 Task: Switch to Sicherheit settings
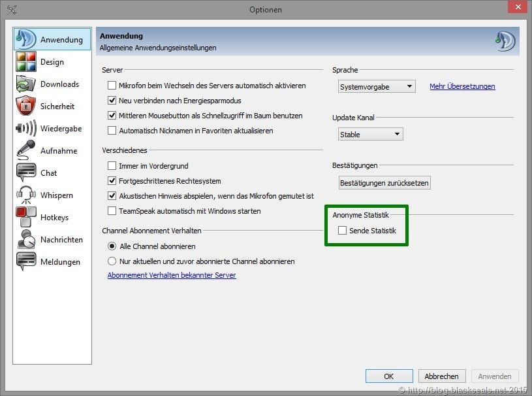pos(52,107)
